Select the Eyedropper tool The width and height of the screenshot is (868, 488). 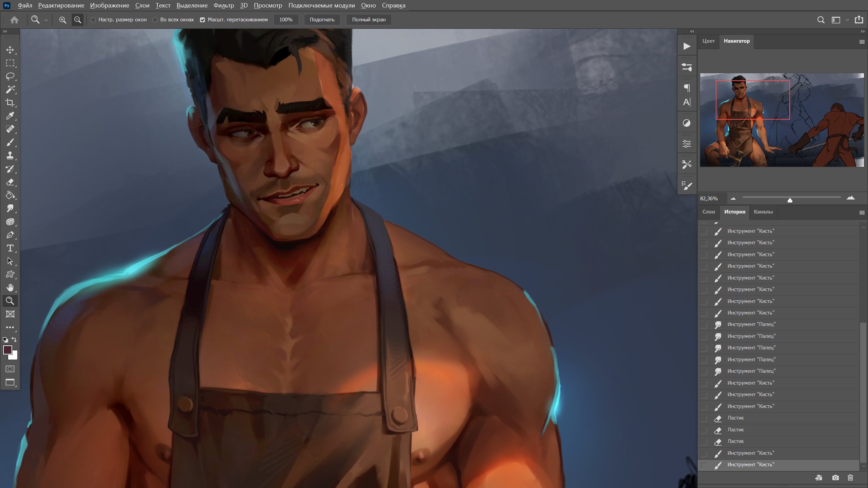pos(10,116)
